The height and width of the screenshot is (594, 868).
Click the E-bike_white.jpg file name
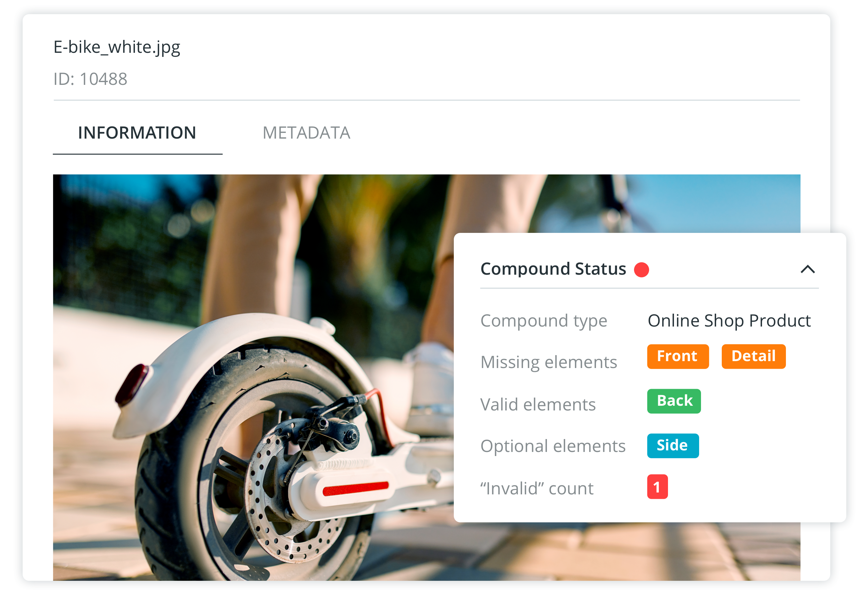pos(117,47)
